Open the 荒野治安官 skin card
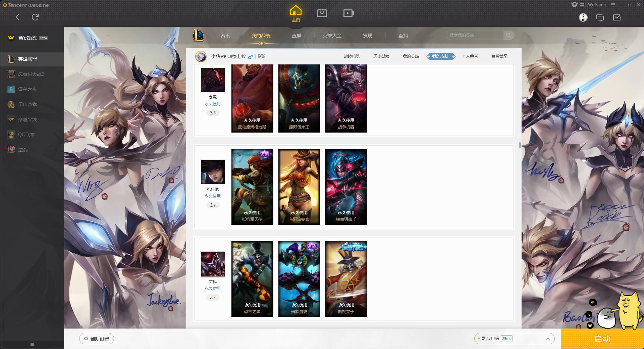The image size is (644, 349). [299, 187]
